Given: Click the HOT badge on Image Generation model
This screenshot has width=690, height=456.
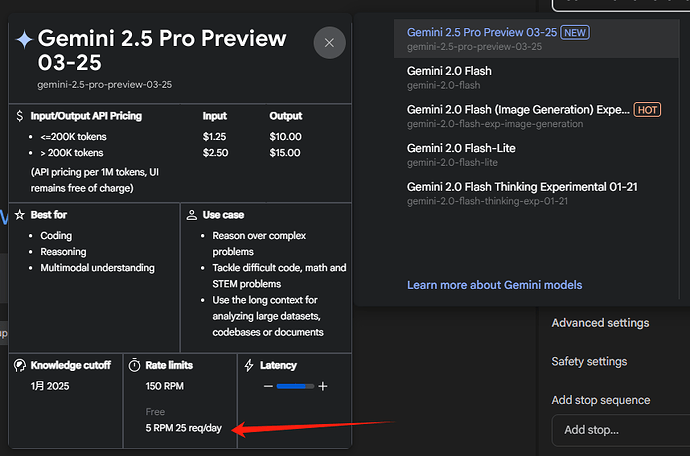Looking at the screenshot, I should pos(647,110).
